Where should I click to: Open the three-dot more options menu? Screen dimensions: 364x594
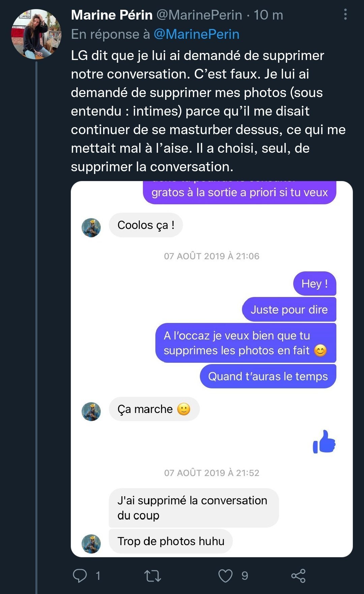pyautogui.click(x=345, y=14)
